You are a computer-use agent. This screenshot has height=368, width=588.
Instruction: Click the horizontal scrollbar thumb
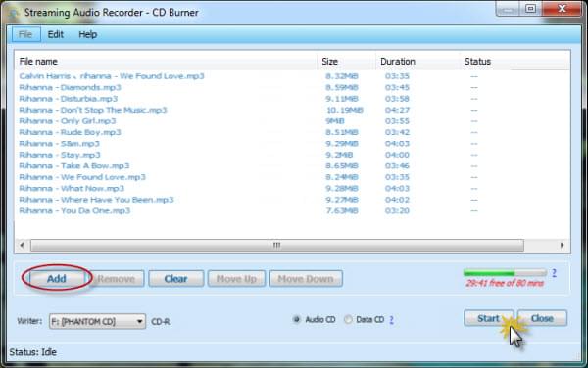pos(277,246)
